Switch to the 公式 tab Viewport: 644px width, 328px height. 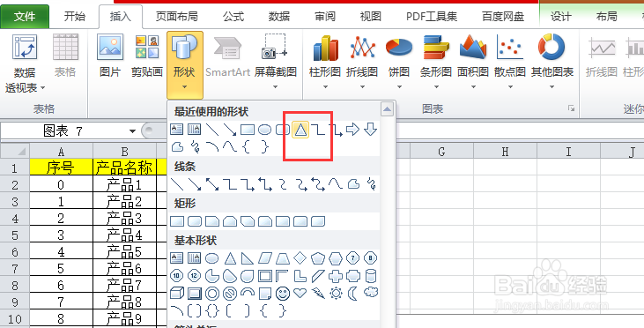233,17
